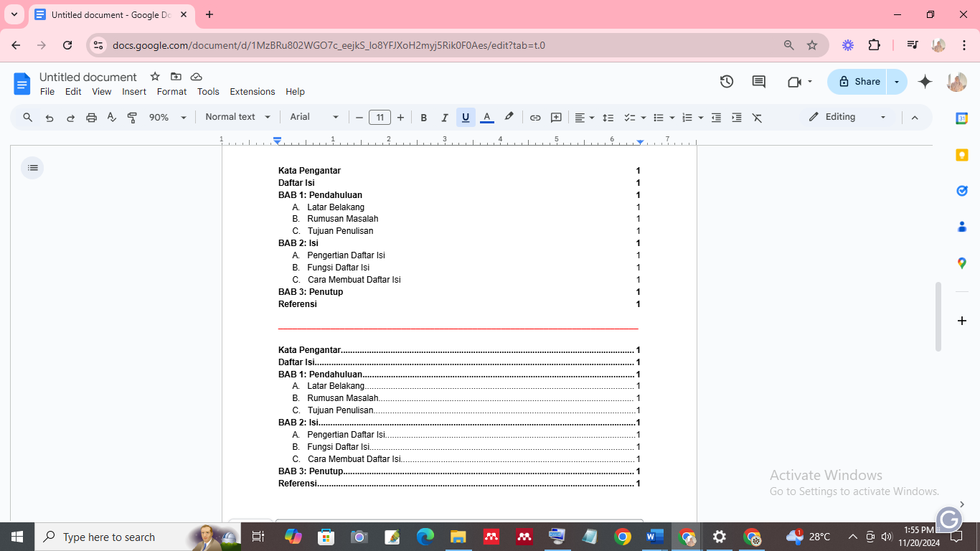Image resolution: width=980 pixels, height=551 pixels.
Task: Open the Help menu
Action: [x=295, y=92]
